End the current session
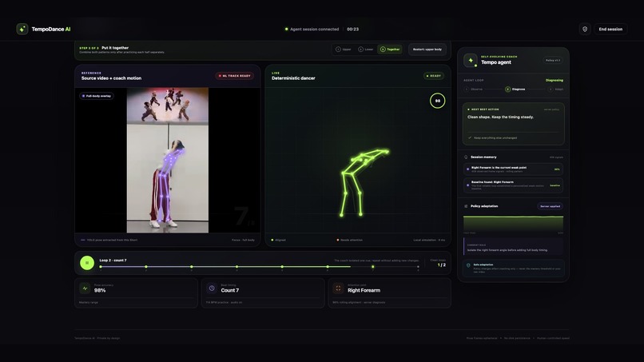The image size is (644, 362). click(x=610, y=30)
